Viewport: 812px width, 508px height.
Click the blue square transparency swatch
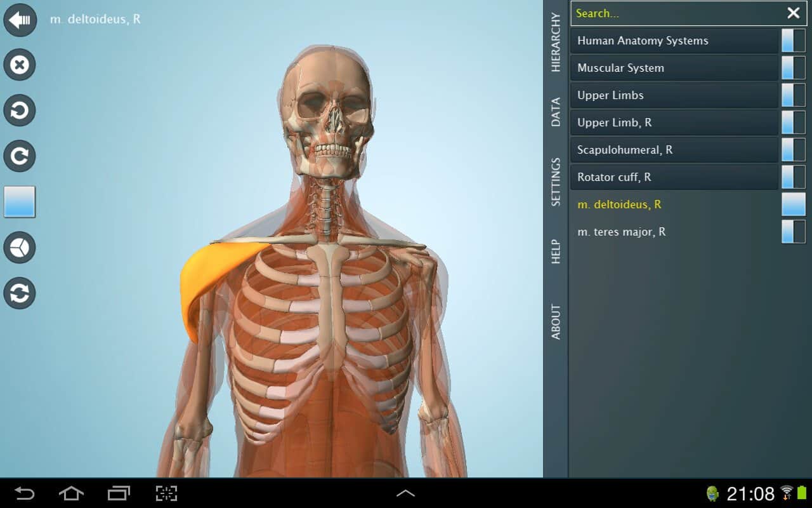point(20,202)
